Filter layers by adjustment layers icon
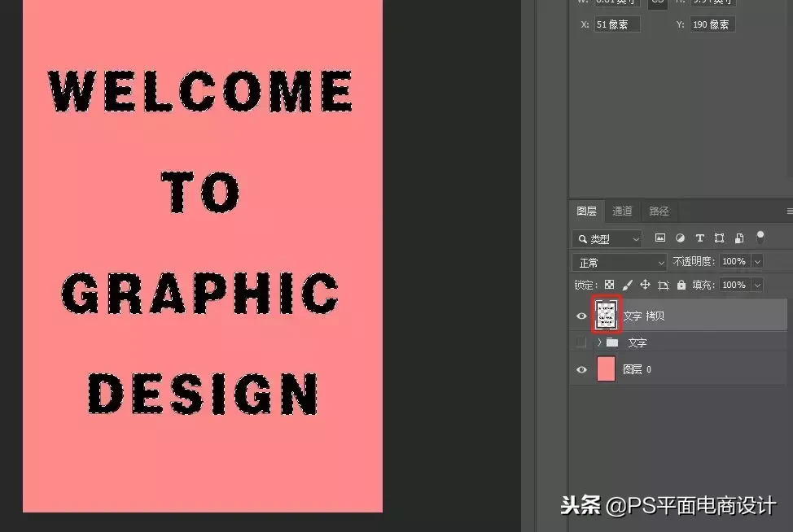Screen dimensions: 793x532 tap(680, 238)
